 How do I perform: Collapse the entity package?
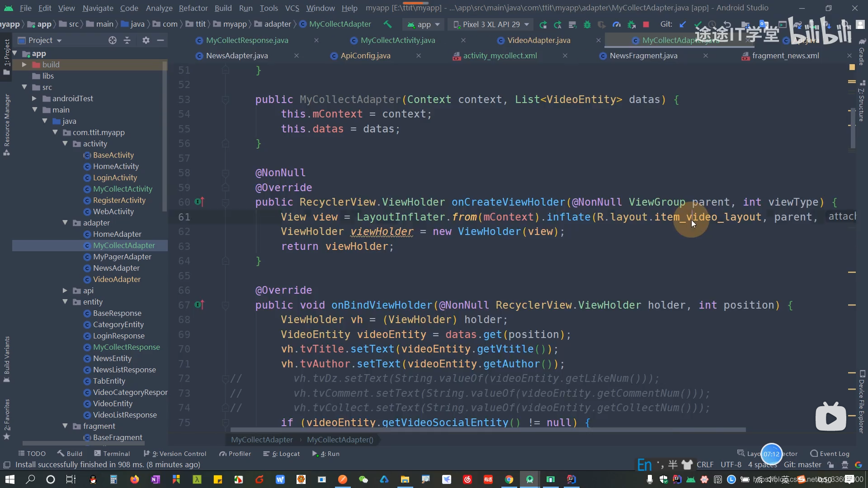click(x=65, y=302)
